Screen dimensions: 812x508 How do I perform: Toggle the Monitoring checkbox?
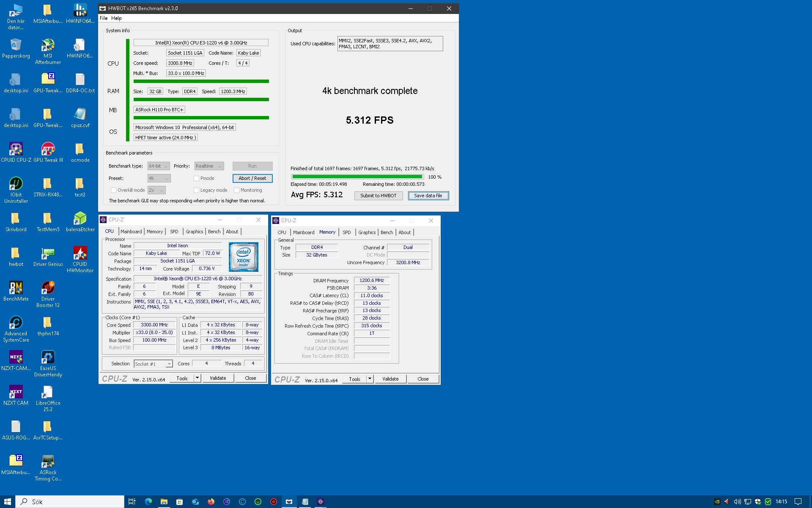point(236,190)
